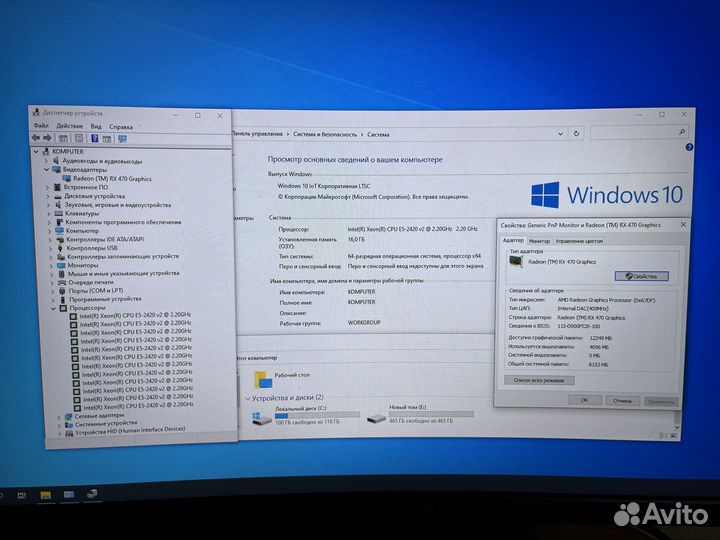The image size is (720, 540).
Task: Collapse Устройства и диски (2) group
Action: click(248, 398)
